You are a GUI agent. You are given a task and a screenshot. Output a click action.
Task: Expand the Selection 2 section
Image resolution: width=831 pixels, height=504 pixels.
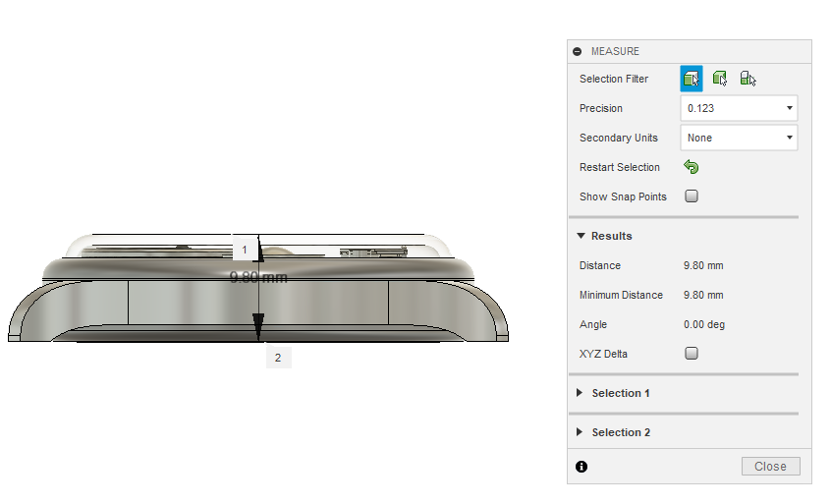point(580,432)
